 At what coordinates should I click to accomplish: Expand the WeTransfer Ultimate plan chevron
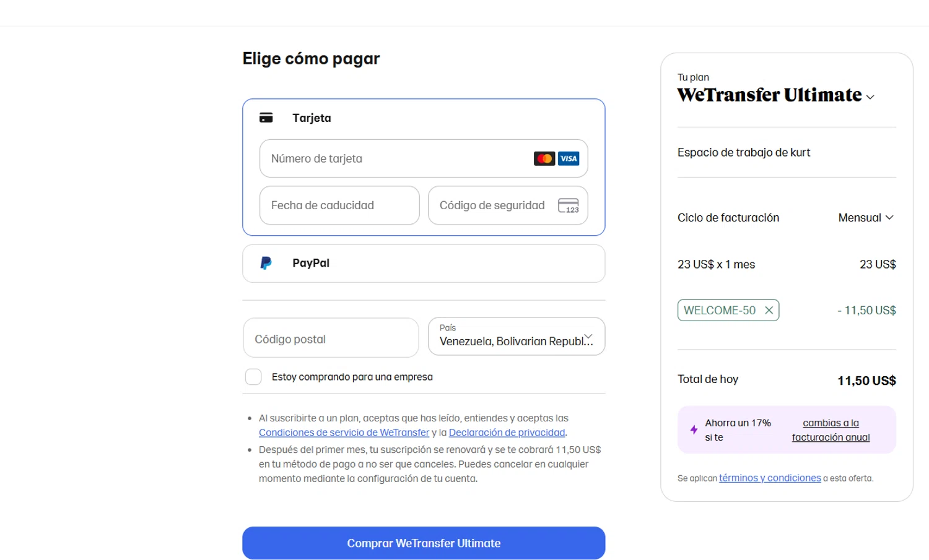pyautogui.click(x=870, y=97)
